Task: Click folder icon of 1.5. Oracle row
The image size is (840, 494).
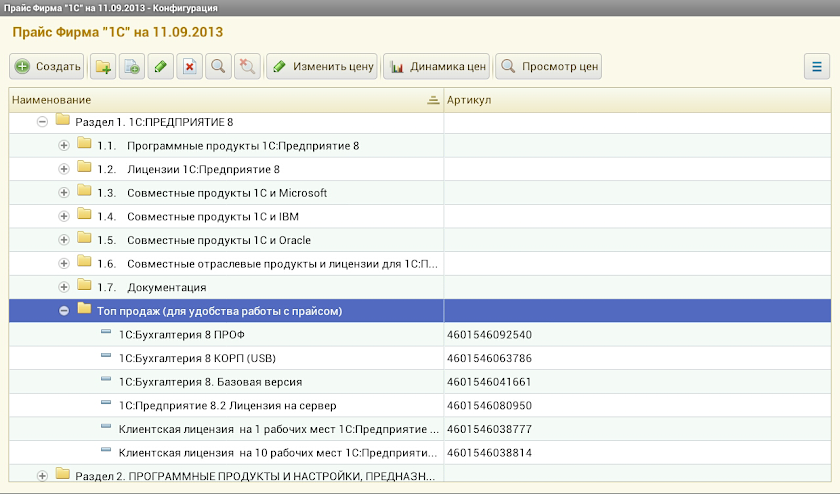Action: point(84,238)
